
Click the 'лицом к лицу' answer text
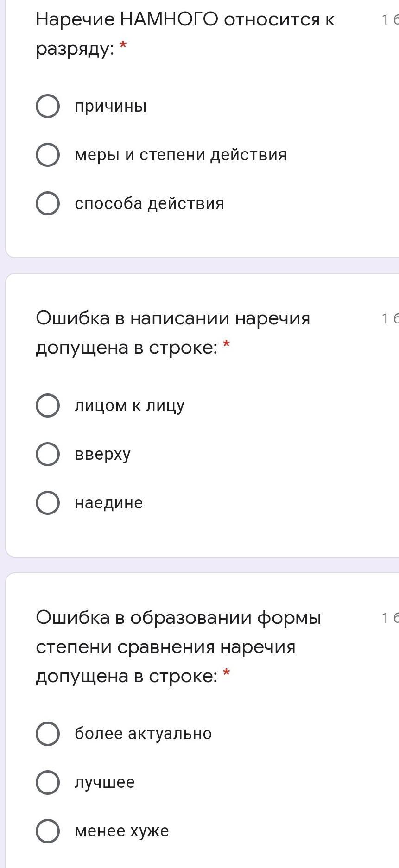129,405
